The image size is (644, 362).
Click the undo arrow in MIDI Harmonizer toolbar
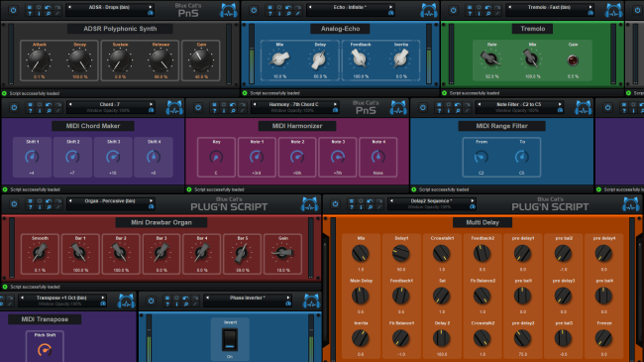233,104
